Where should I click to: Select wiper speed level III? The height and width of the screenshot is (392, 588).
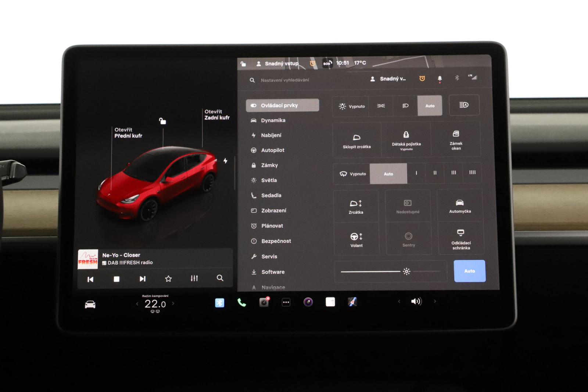point(453,172)
